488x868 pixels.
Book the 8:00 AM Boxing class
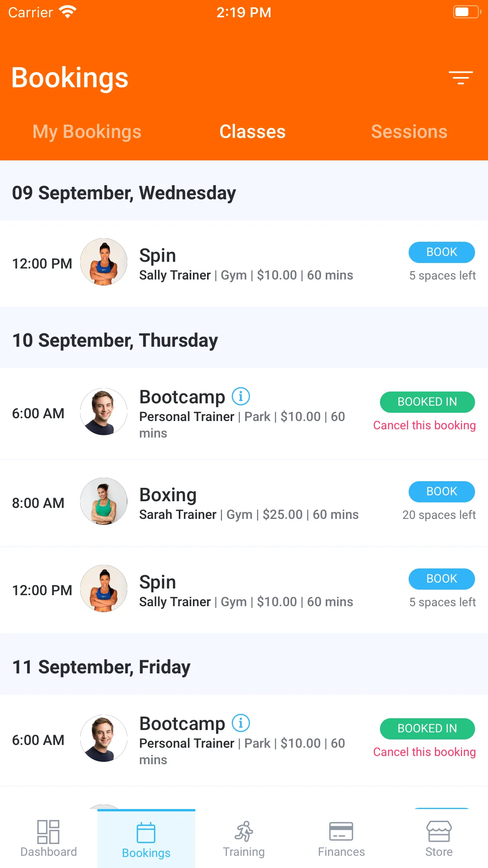click(x=442, y=491)
